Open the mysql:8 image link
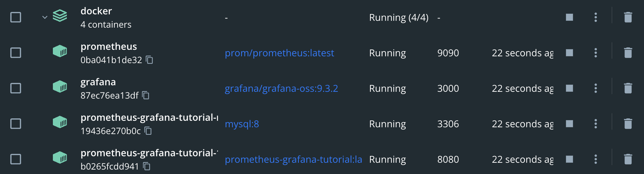Image resolution: width=644 pixels, height=174 pixels. [242, 124]
